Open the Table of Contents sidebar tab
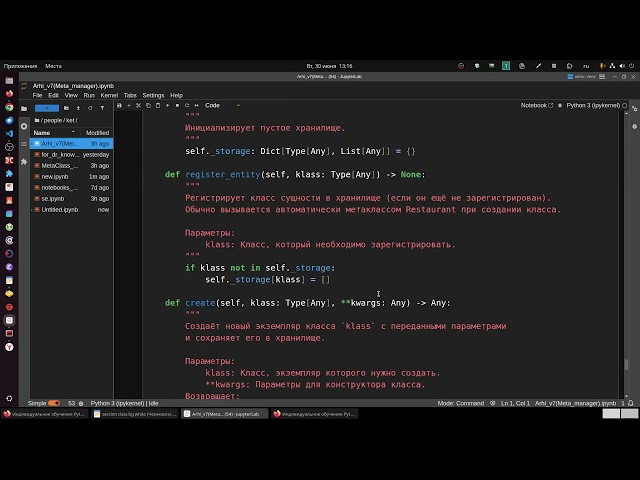The height and width of the screenshot is (480, 640). point(24,144)
